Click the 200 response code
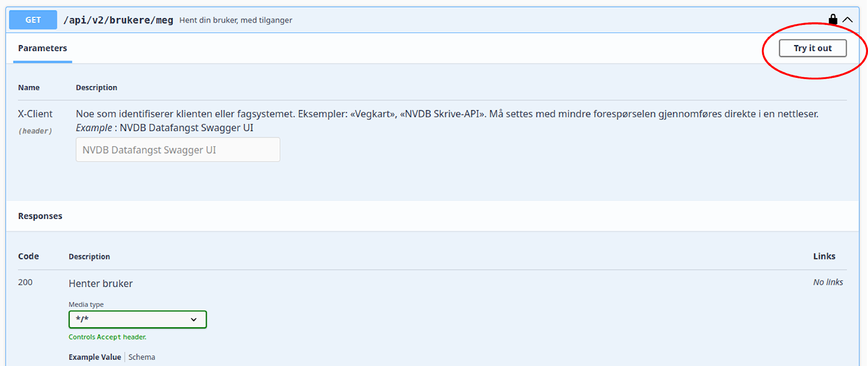This screenshot has height=366, width=868. [x=25, y=282]
